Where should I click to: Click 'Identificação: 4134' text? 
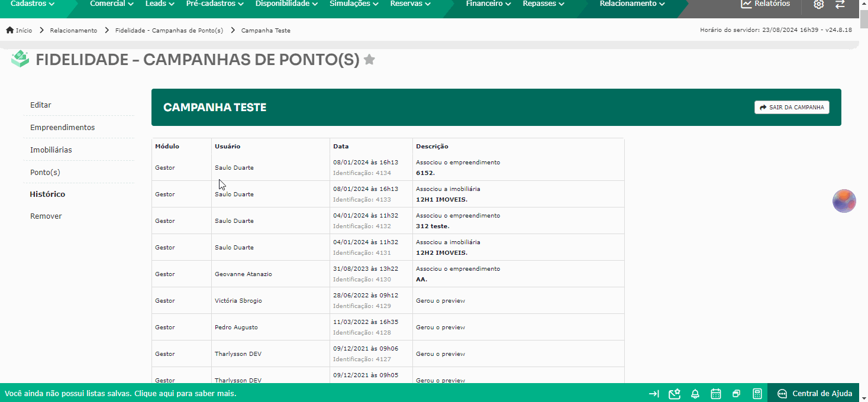(362, 173)
